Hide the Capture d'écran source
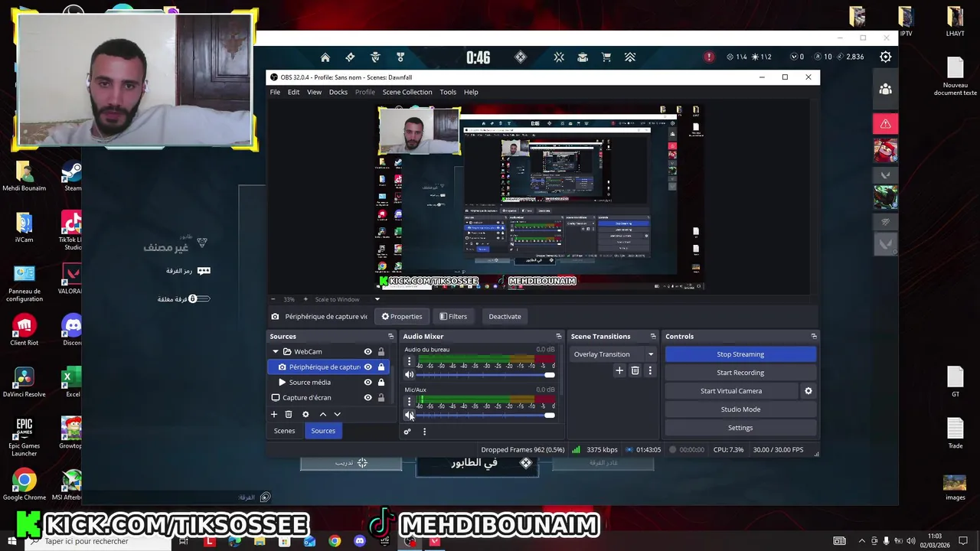The height and width of the screenshot is (551, 980). (x=367, y=398)
